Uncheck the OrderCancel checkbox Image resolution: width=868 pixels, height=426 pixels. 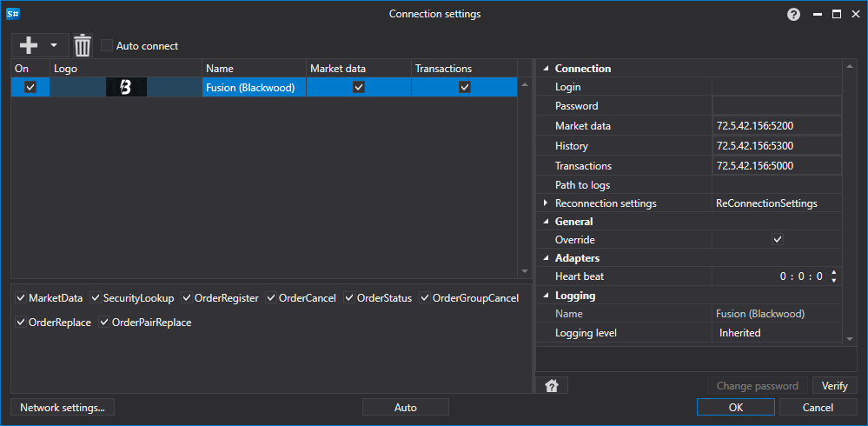tap(271, 298)
